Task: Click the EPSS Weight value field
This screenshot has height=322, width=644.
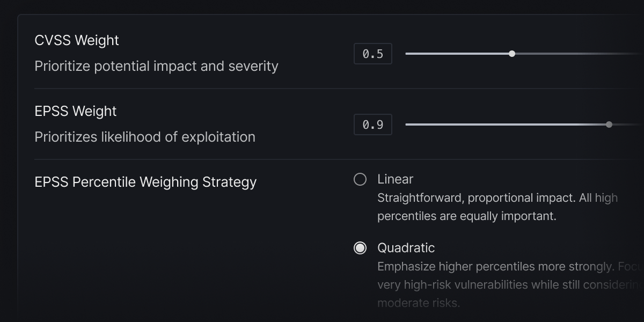Action: coord(373,125)
